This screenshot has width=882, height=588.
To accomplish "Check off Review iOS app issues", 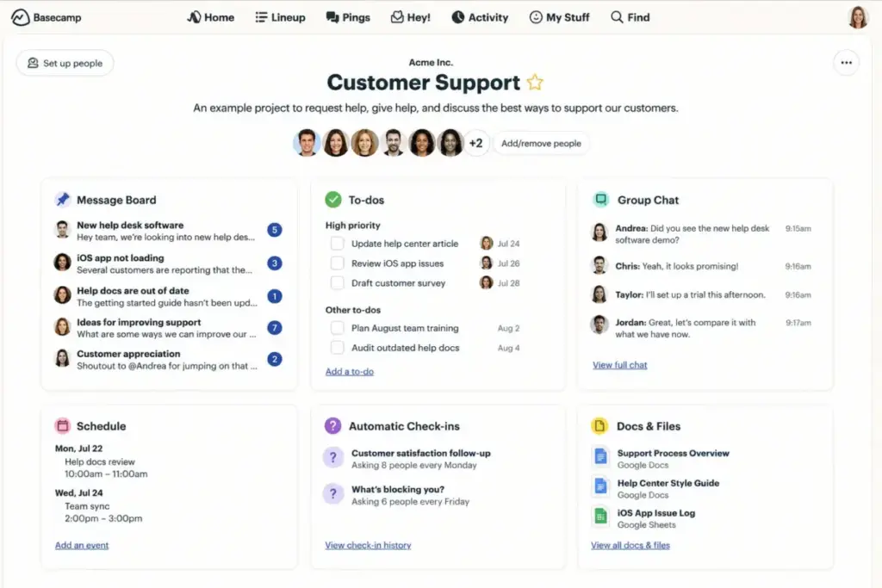I will [337, 263].
